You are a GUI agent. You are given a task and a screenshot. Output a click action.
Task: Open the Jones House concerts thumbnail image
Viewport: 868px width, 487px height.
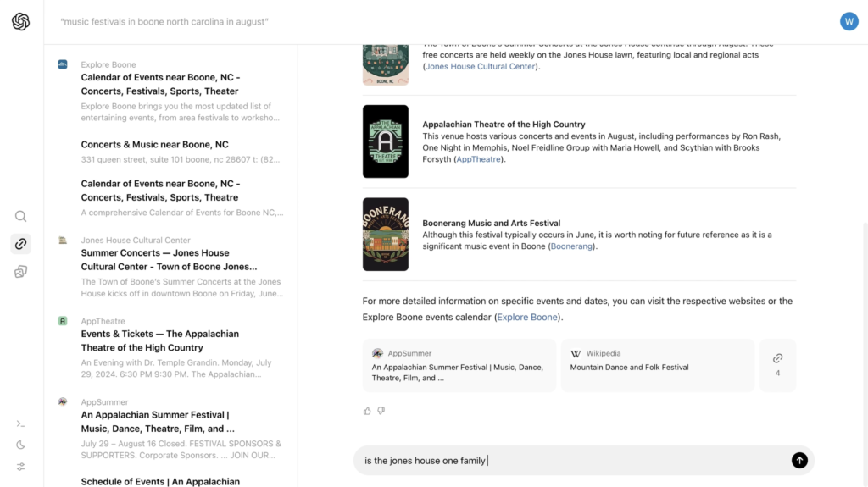[386, 64]
